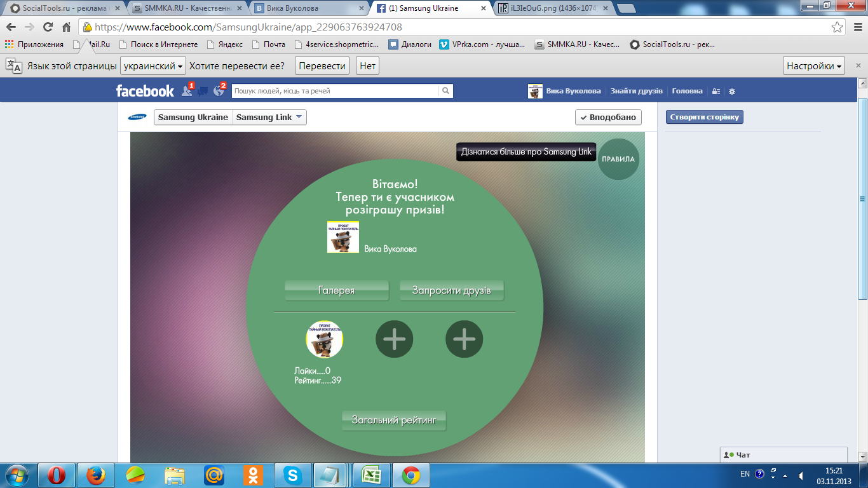The height and width of the screenshot is (488, 868).
Task: Open Odnoklassniki app in the taskbar
Action: tap(254, 475)
